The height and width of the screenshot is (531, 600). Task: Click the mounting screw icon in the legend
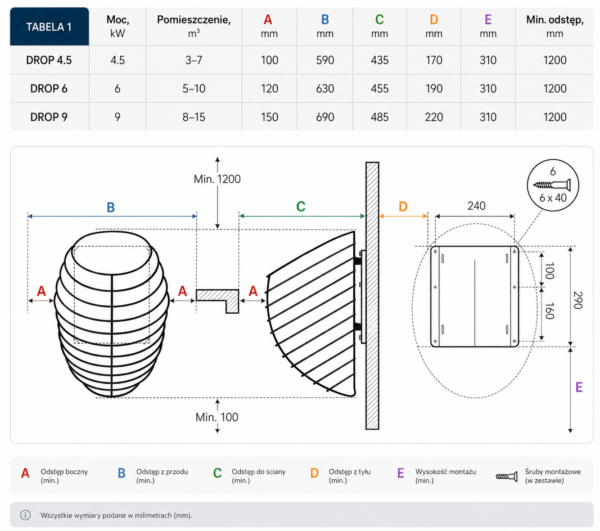[x=507, y=476]
